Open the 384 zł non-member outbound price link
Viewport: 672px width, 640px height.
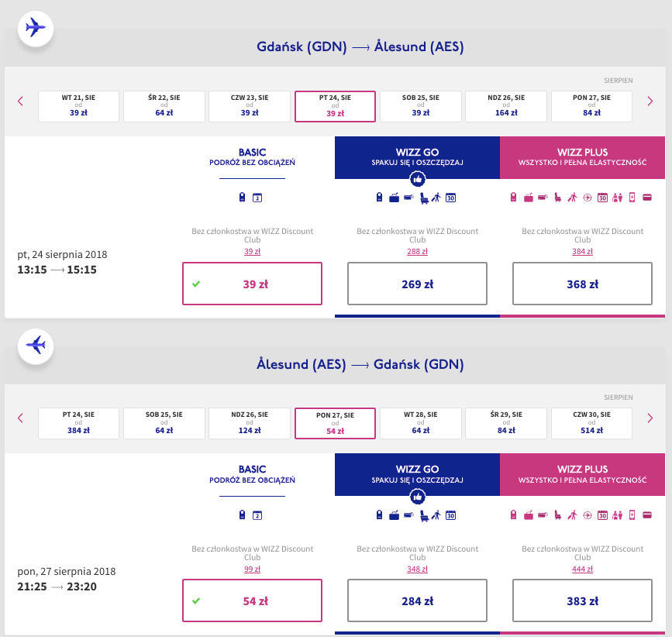(x=582, y=252)
